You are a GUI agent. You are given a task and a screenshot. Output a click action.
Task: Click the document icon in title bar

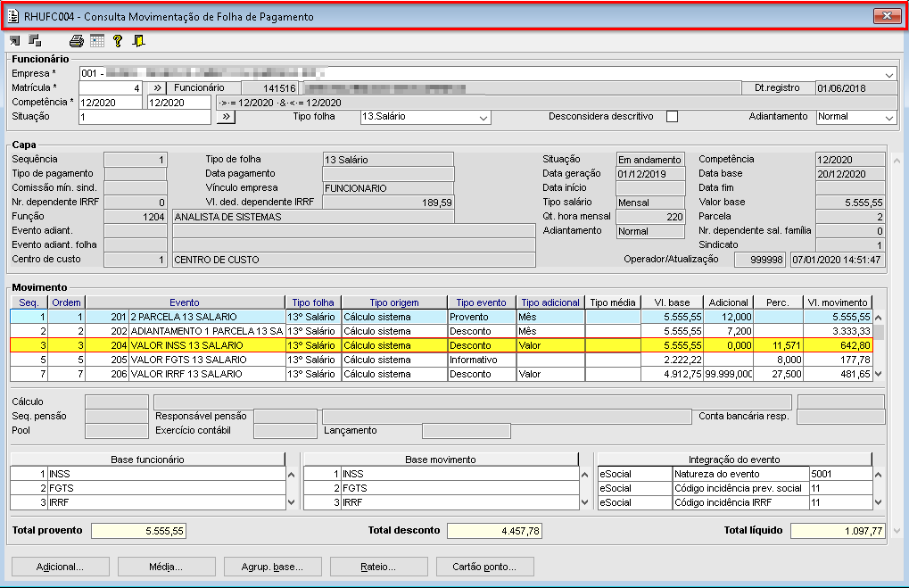12,16
